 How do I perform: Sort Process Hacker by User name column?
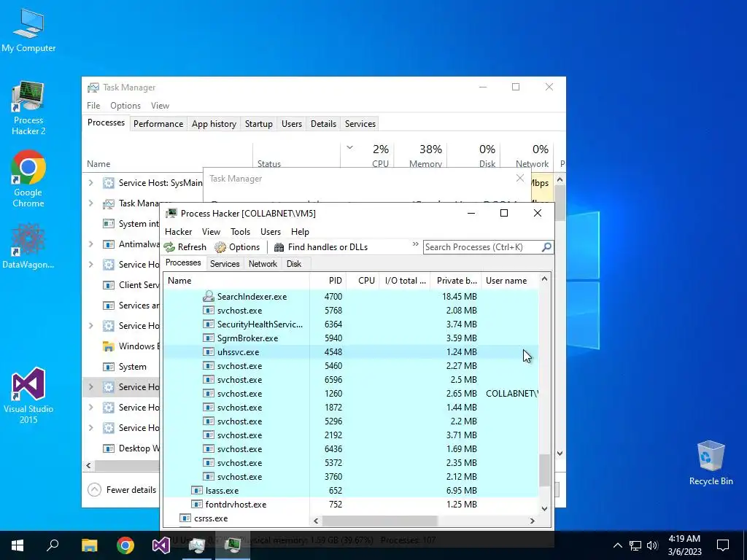pos(510,281)
